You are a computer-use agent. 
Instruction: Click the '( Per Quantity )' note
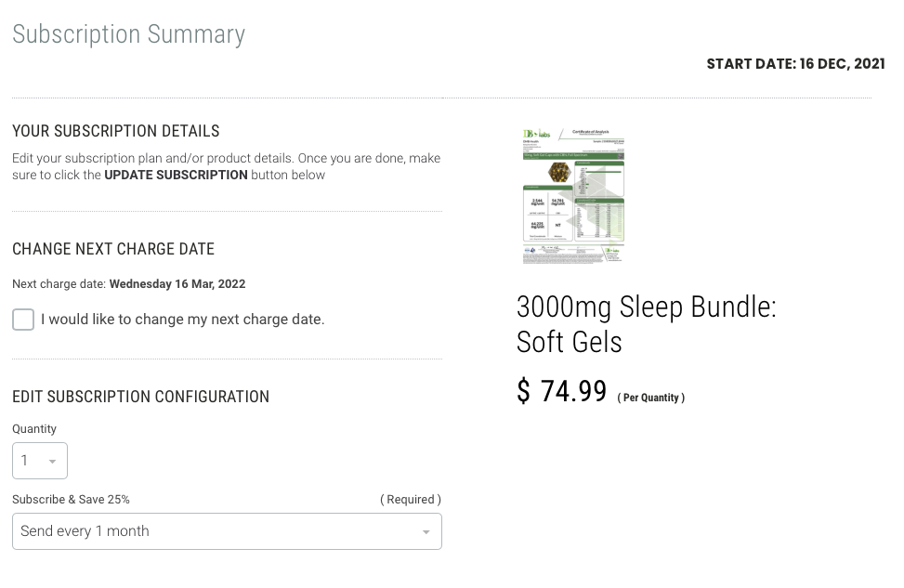pos(650,398)
